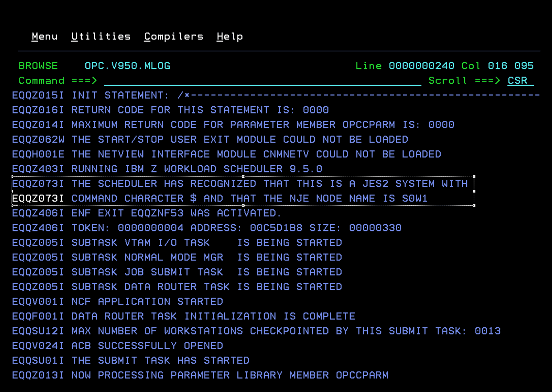Click the line number 0000000240
Screen dimensions: 552x392
tap(421, 66)
